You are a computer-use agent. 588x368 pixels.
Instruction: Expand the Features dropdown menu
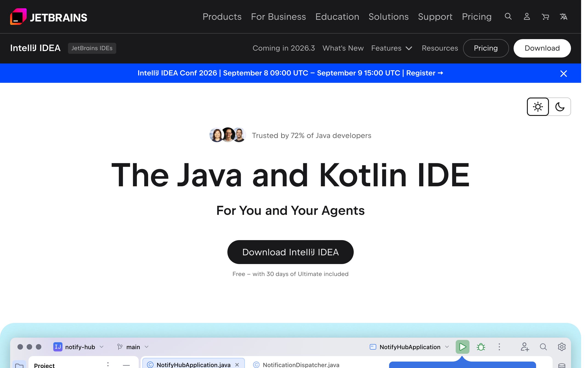coord(392,48)
